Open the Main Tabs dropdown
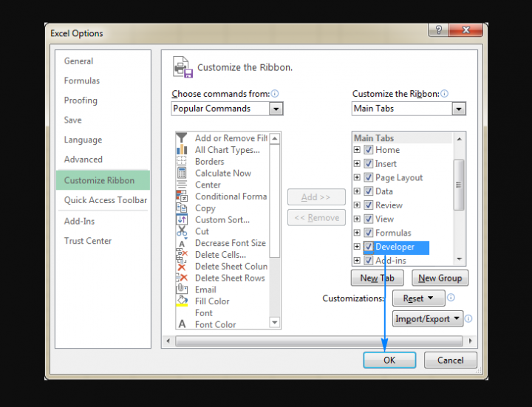Image resolution: width=532 pixels, height=407 pixels. [459, 109]
